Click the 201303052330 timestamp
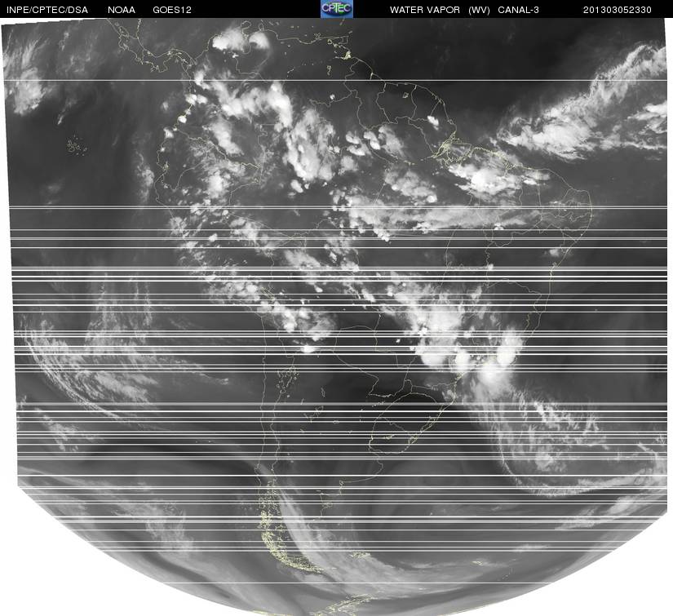The height and width of the screenshot is (616, 673). (618, 10)
